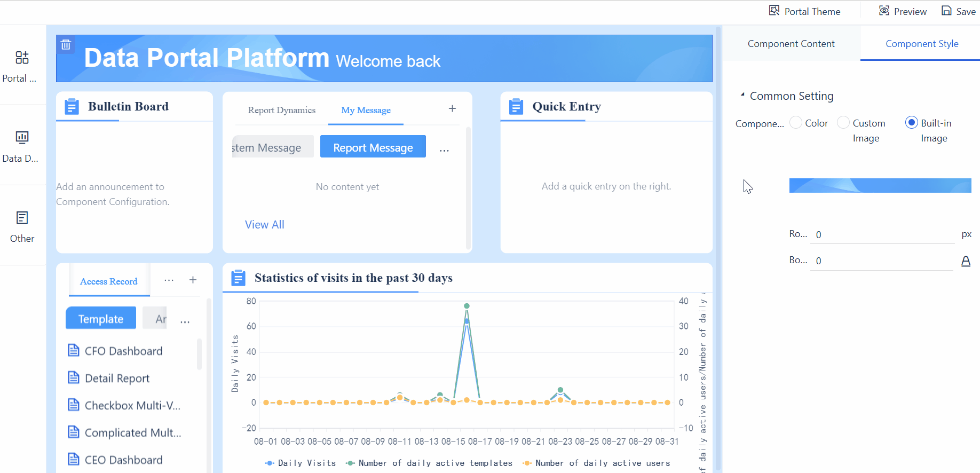Click the Report Message button
This screenshot has width=980, height=473.
(x=373, y=147)
